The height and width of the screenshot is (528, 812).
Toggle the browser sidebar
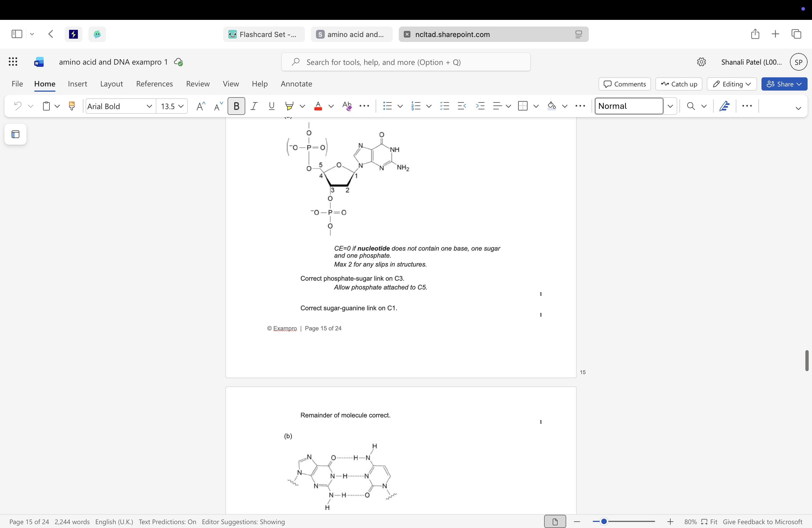coord(17,34)
